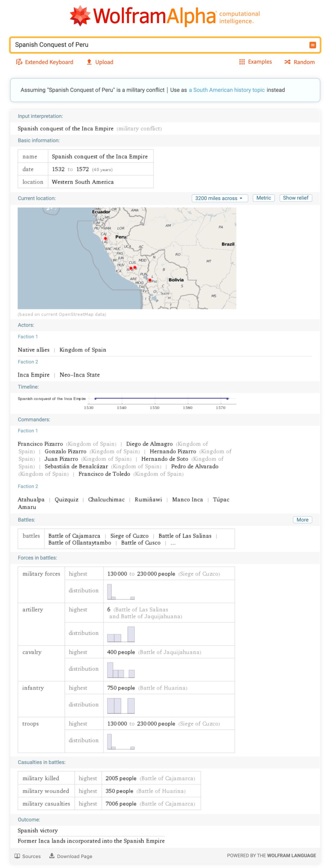
Task: Open the Examples link
Action: click(x=260, y=62)
